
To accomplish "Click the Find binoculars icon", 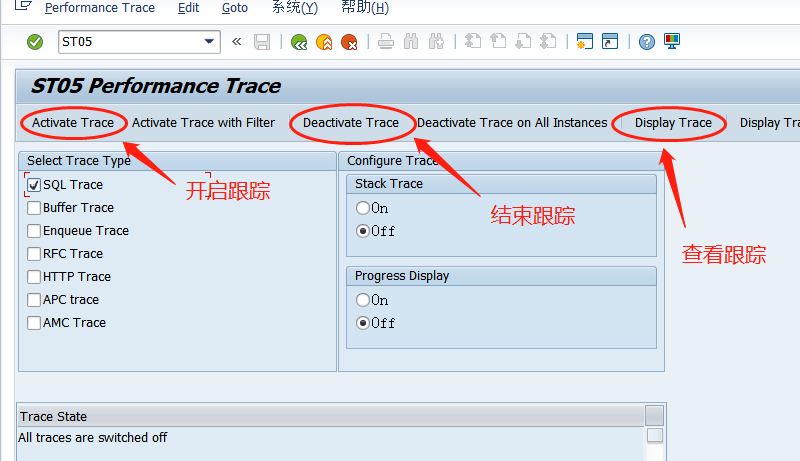I will 411,42.
